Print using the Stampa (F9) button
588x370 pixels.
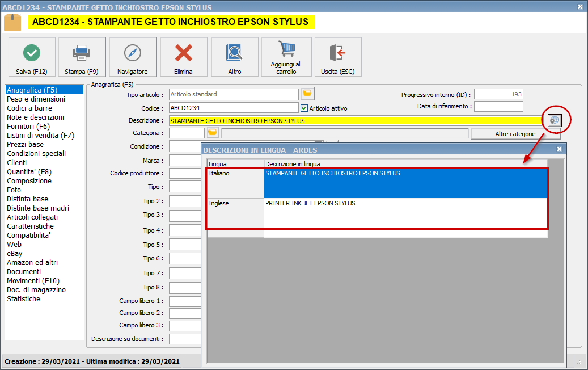click(82, 57)
